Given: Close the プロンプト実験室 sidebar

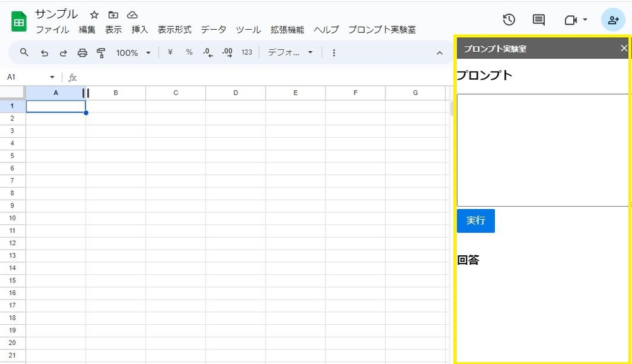Looking at the screenshot, I should (624, 49).
